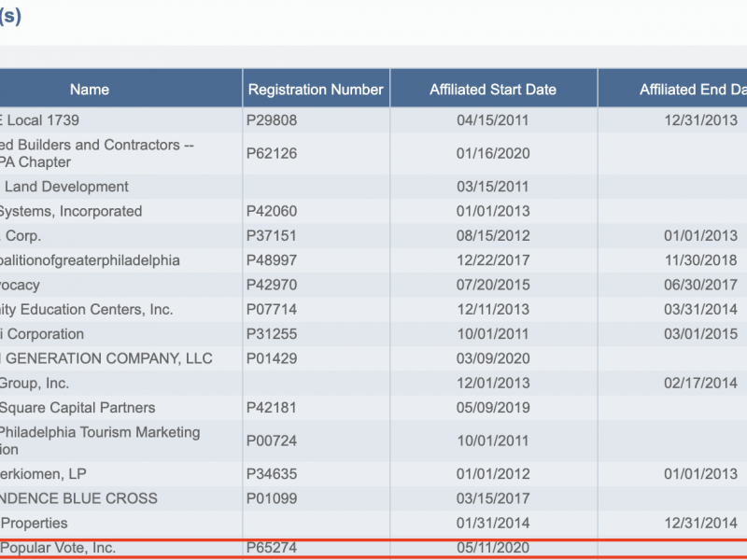Click registration number P62126
The image size is (747, 560).
pyautogui.click(x=271, y=153)
